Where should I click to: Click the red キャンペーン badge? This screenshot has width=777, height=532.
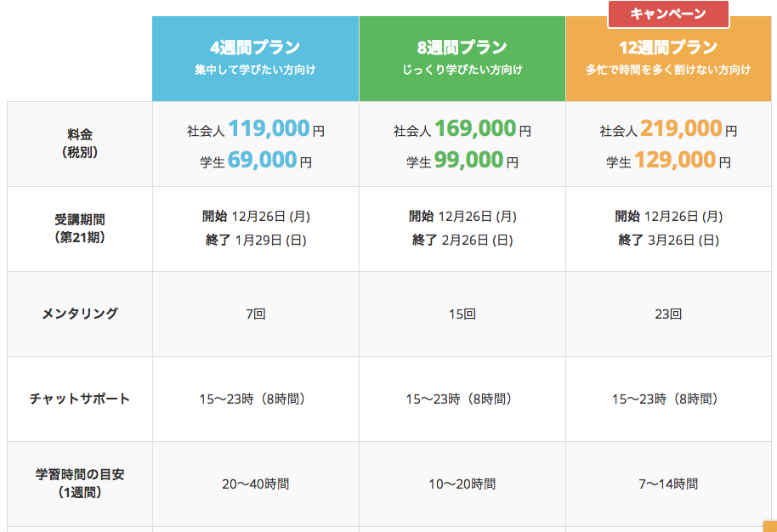click(668, 14)
